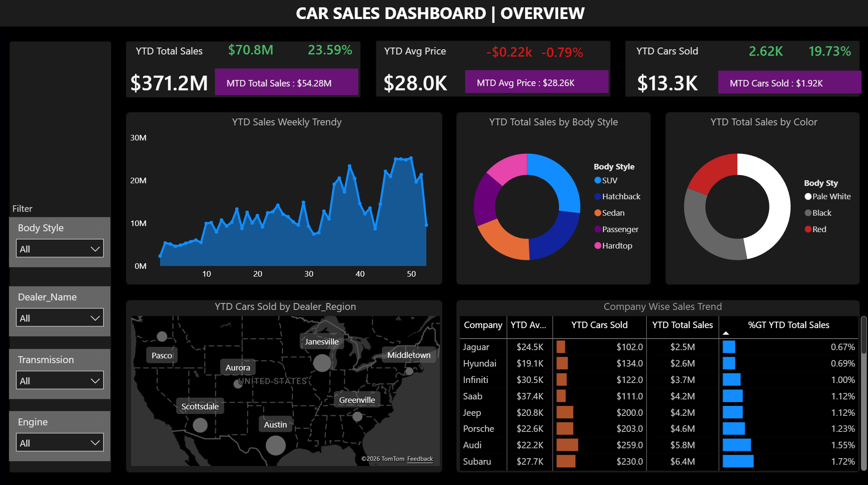Sort table by Company column header
868x485 pixels.
pos(483,325)
